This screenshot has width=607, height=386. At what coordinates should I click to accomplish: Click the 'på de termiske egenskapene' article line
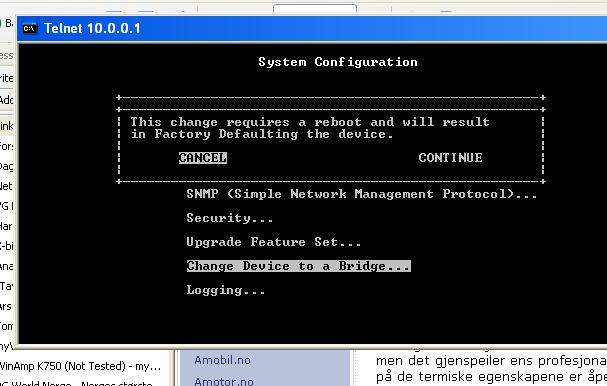pos(491,377)
